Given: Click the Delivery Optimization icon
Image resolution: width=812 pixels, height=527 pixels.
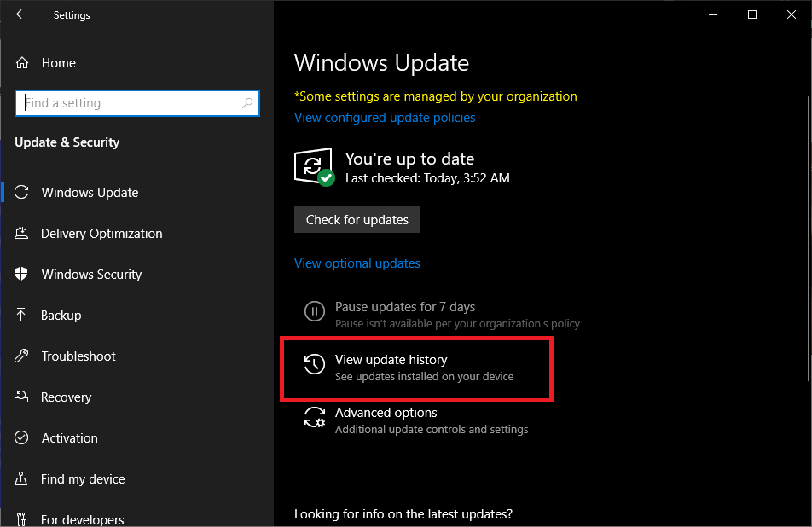Looking at the screenshot, I should (21, 233).
